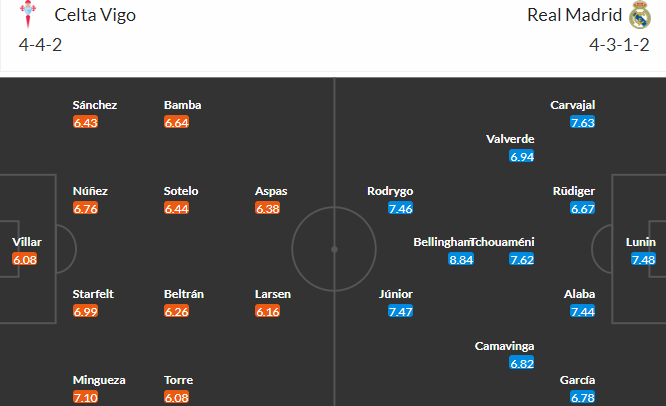Open the Real Madrid team name link
Image resolution: width=666 pixels, height=406 pixels.
coord(574,15)
